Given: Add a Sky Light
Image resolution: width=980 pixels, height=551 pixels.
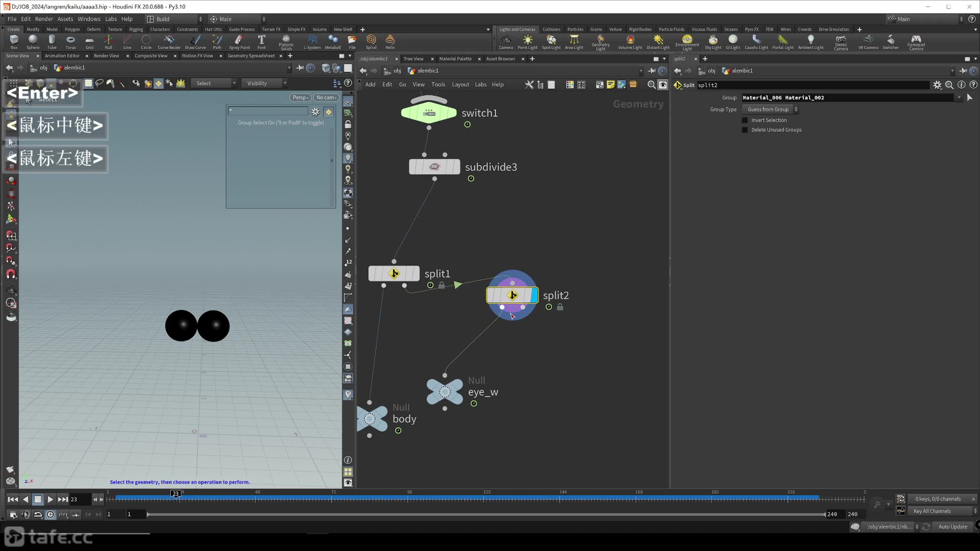Looking at the screenshot, I should coord(713,42).
